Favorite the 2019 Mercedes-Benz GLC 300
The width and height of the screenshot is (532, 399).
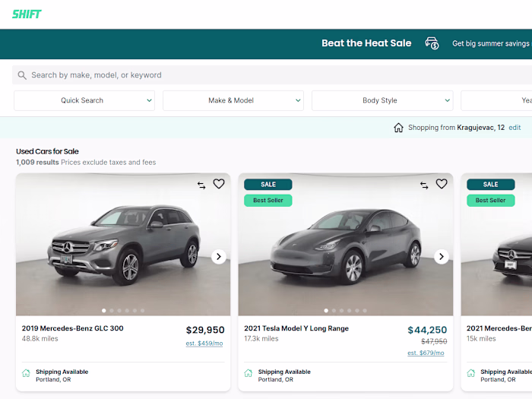coord(219,184)
